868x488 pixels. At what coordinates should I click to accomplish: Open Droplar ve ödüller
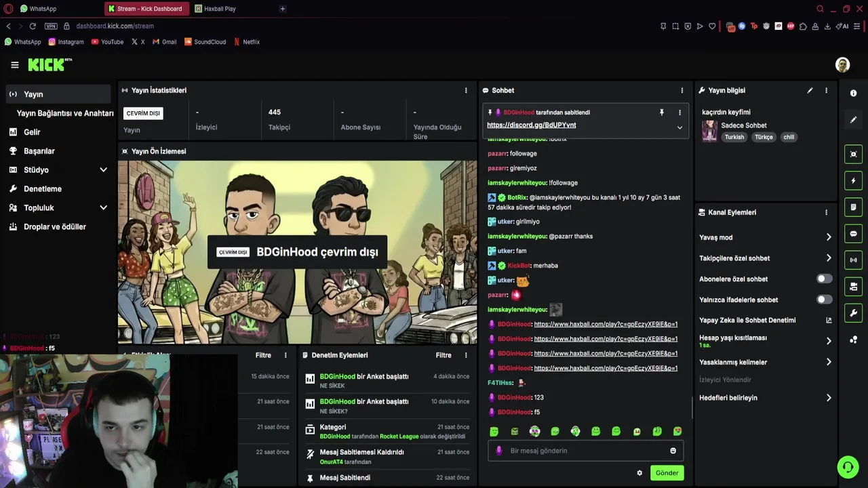tap(57, 227)
